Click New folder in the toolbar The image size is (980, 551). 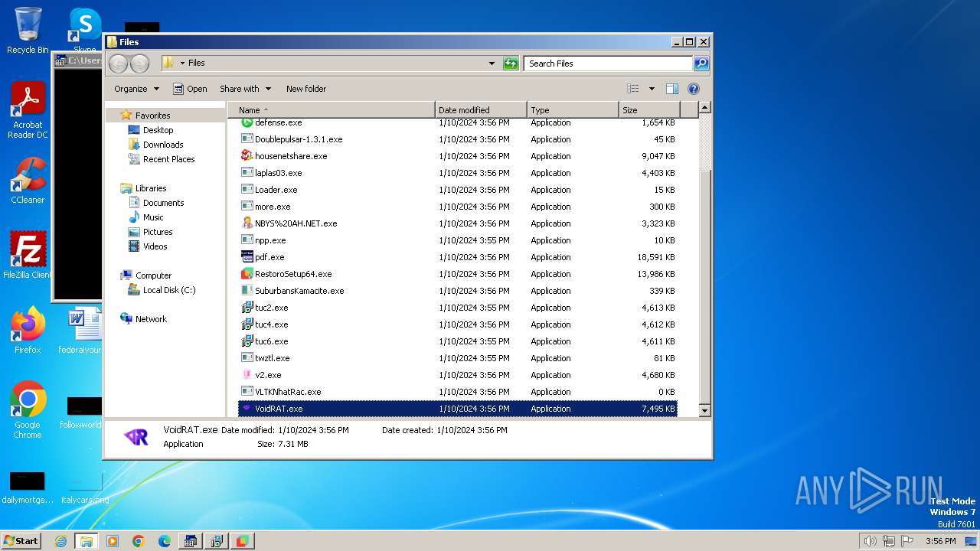306,89
